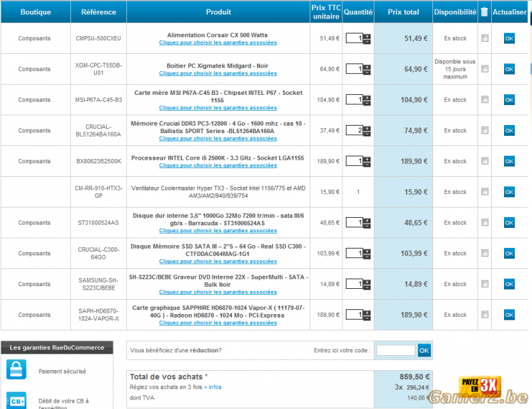
Task: Click the CB card debit icon
Action: coord(16,401)
